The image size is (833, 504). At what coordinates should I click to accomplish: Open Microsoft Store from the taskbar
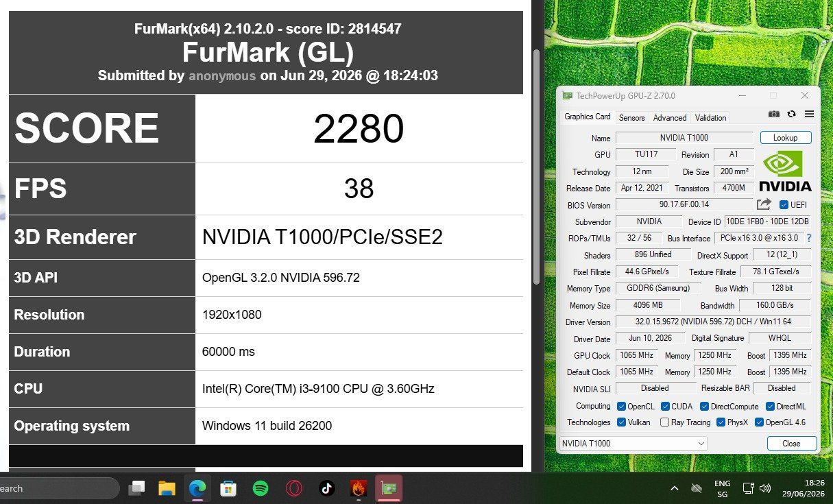(228, 488)
